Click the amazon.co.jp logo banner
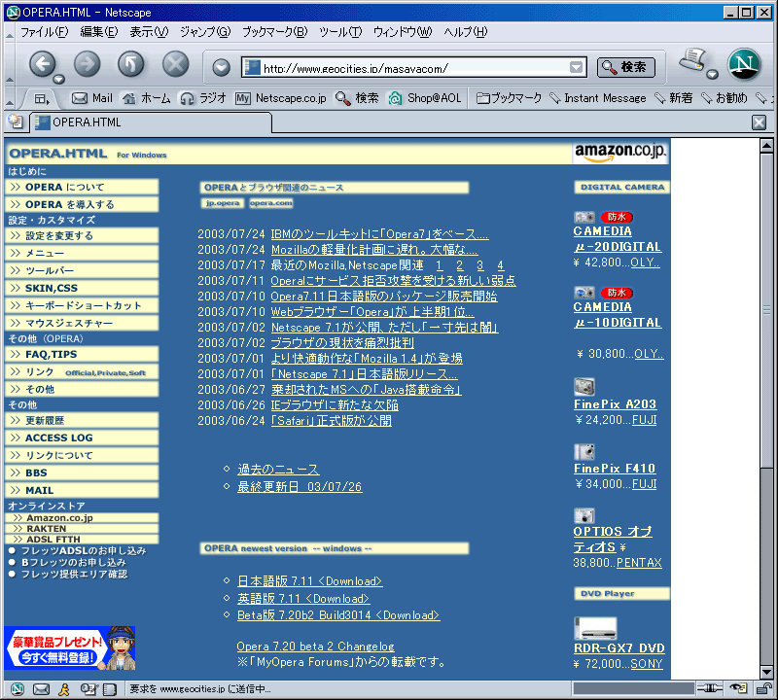The width and height of the screenshot is (778, 700). pyautogui.click(x=619, y=152)
